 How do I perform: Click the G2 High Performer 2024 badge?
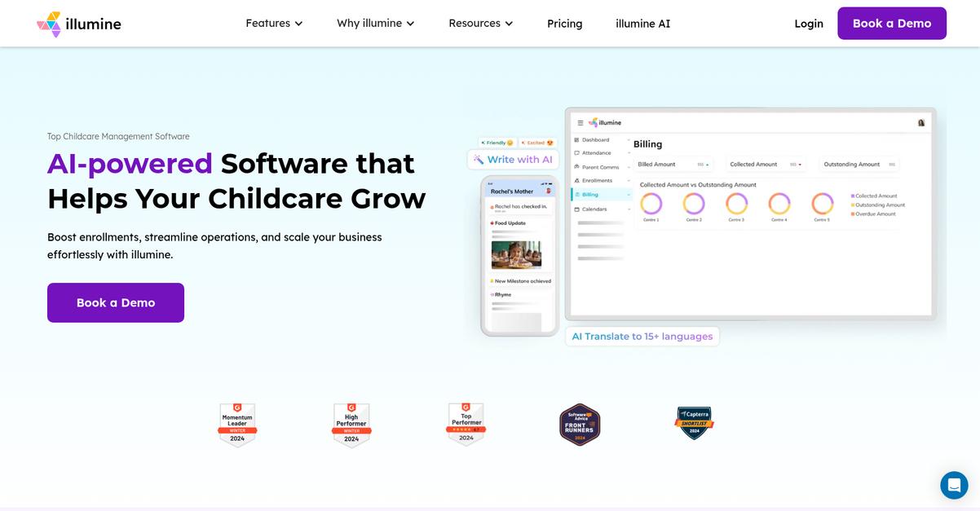pos(351,425)
